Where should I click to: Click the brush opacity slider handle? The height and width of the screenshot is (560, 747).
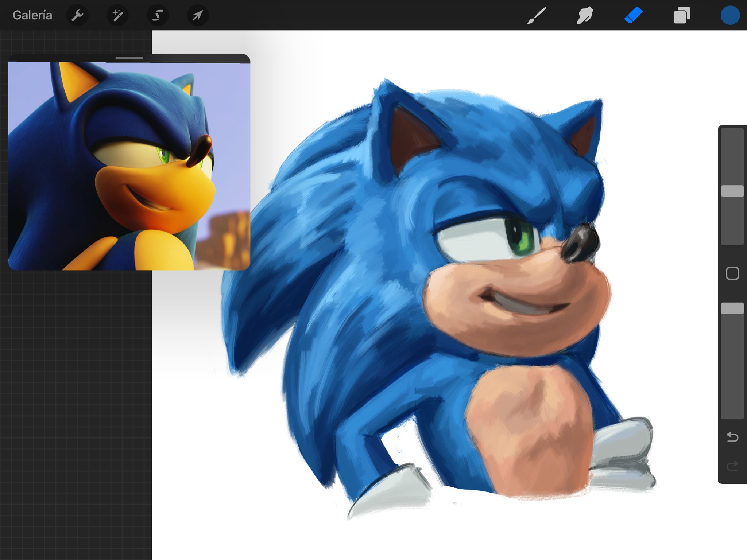732,308
